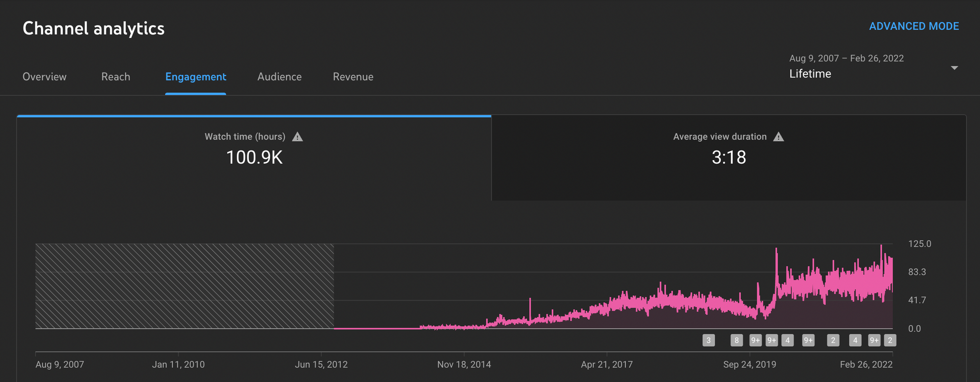Viewport: 980px width, 382px height.
Task: Open ADVANCED MODE link
Action: point(914,26)
